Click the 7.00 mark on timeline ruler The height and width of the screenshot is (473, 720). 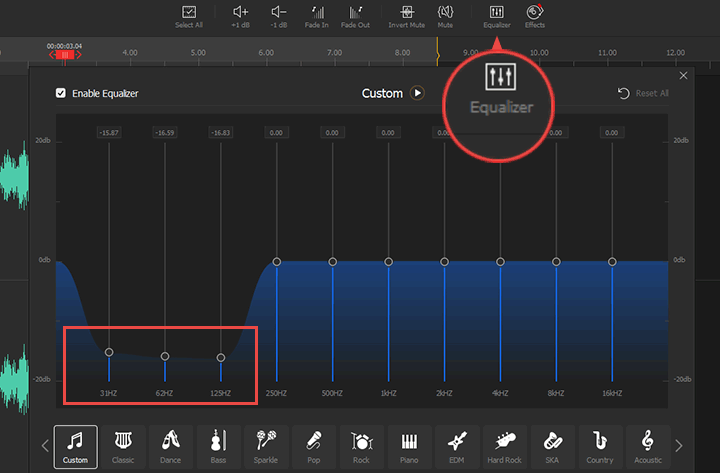(x=334, y=52)
